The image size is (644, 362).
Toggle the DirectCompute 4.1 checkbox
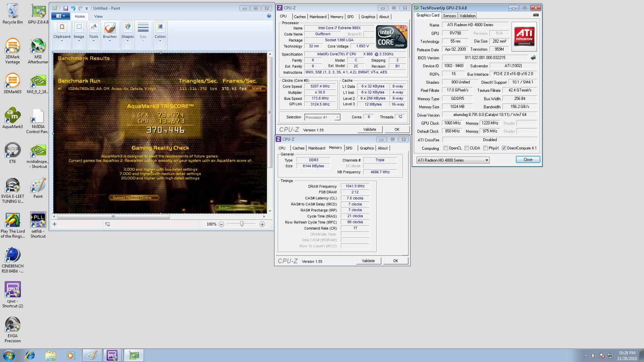pyautogui.click(x=504, y=148)
